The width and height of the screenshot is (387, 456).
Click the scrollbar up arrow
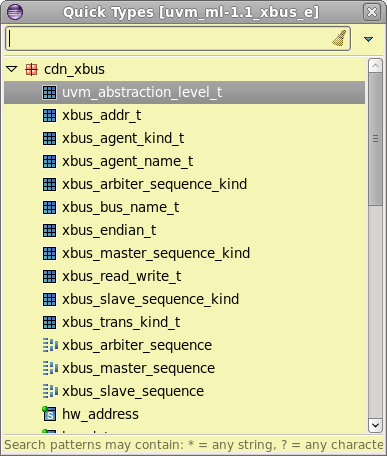pos(375,66)
